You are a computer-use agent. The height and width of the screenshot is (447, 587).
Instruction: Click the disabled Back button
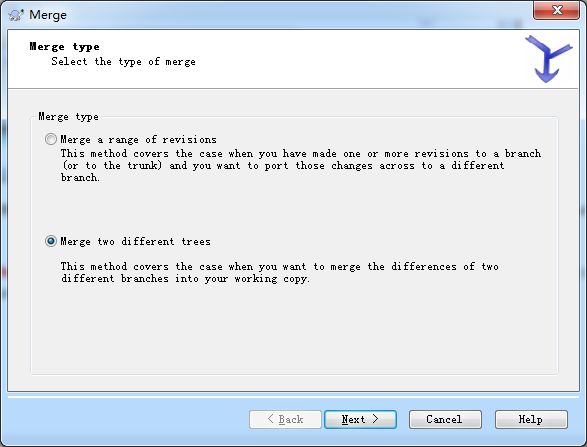pyautogui.click(x=285, y=419)
